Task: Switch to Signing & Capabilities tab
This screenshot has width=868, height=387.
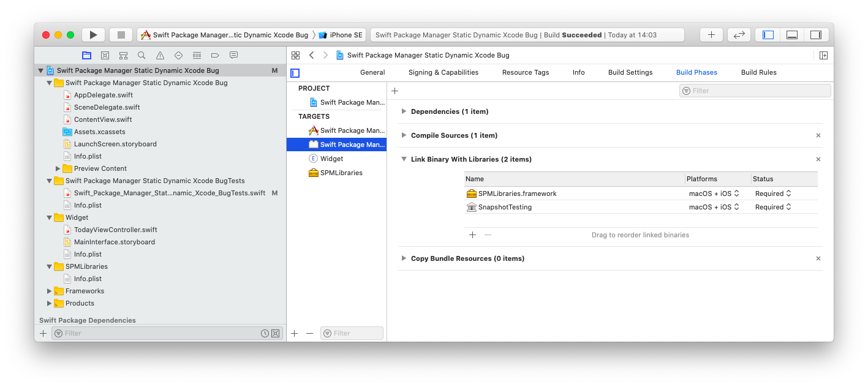Action: [443, 72]
